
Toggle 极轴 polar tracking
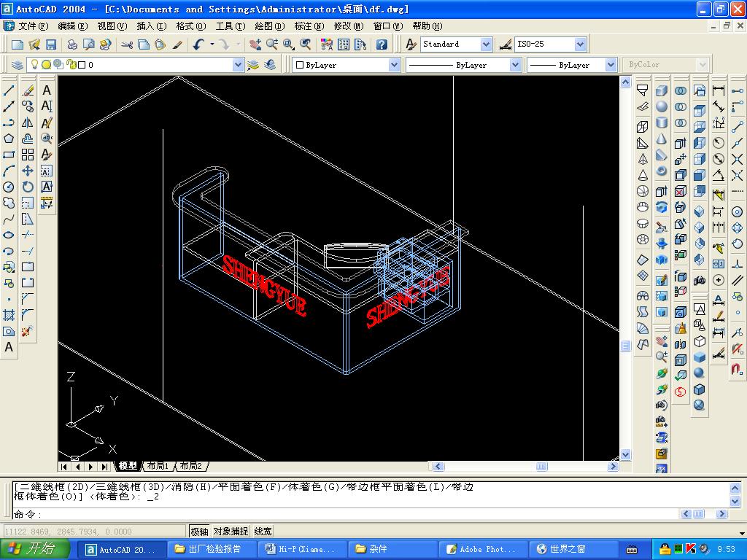point(199,532)
